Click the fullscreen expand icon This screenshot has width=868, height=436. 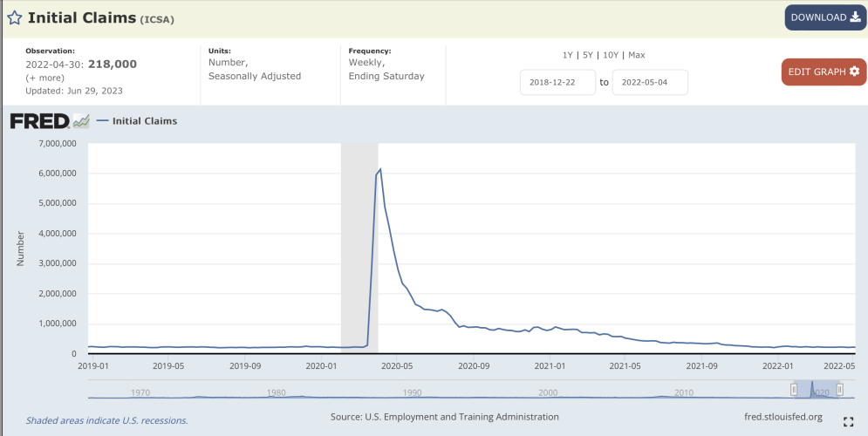848,422
